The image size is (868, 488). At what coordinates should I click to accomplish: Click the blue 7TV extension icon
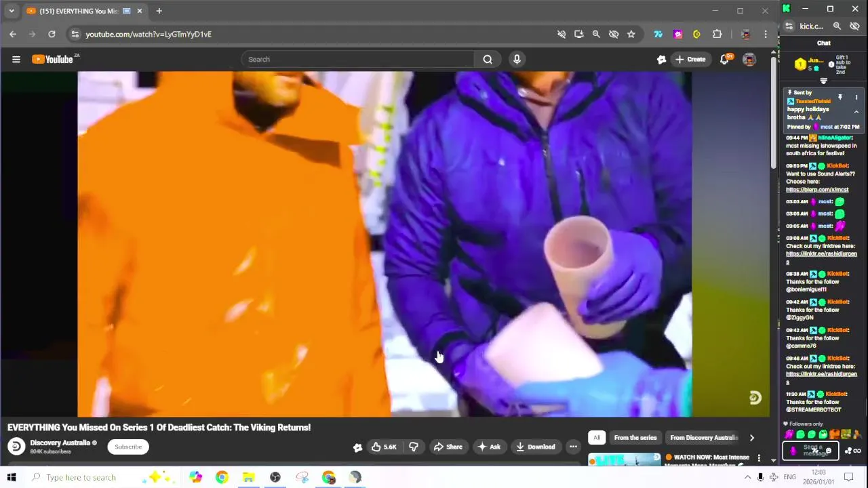pyautogui.click(x=658, y=35)
